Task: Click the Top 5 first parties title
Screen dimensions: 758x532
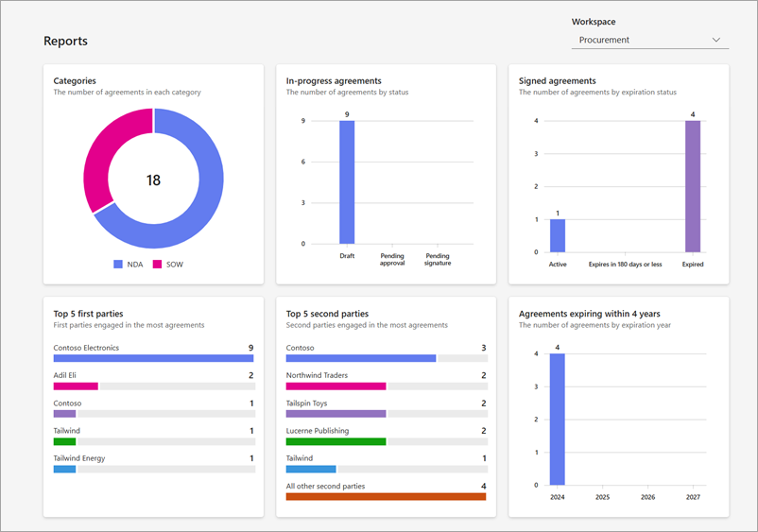Action: click(x=88, y=314)
